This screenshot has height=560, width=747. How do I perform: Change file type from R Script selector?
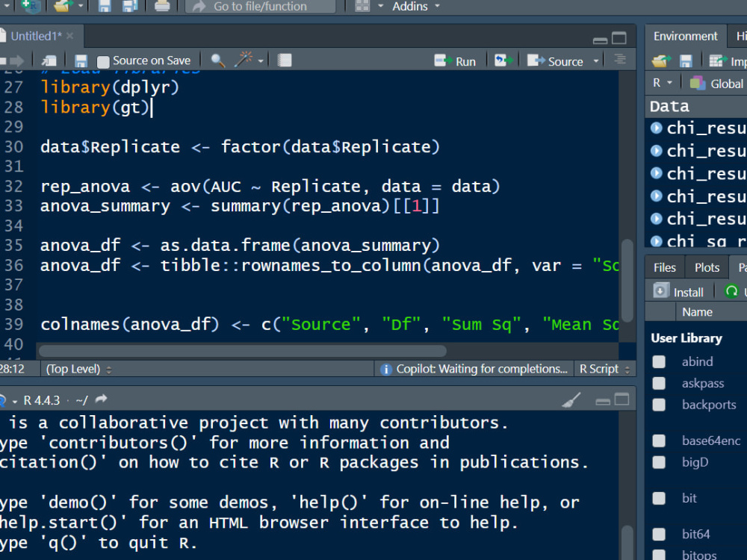click(604, 369)
